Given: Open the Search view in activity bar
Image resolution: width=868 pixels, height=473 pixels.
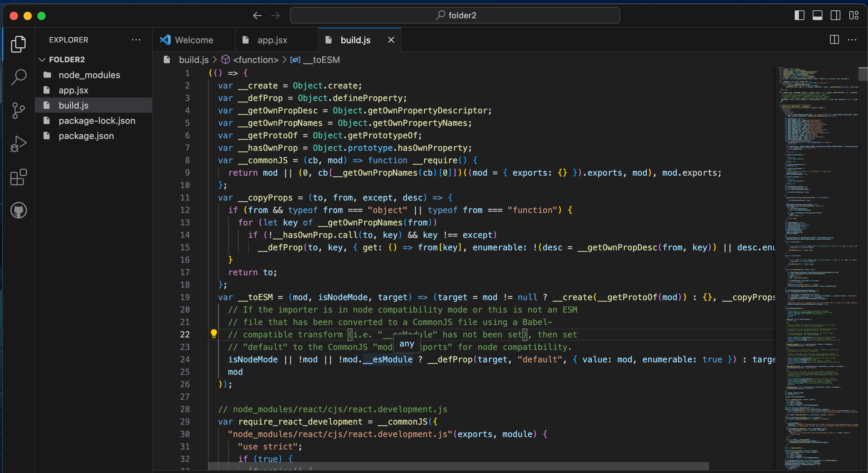Looking at the screenshot, I should [x=18, y=77].
